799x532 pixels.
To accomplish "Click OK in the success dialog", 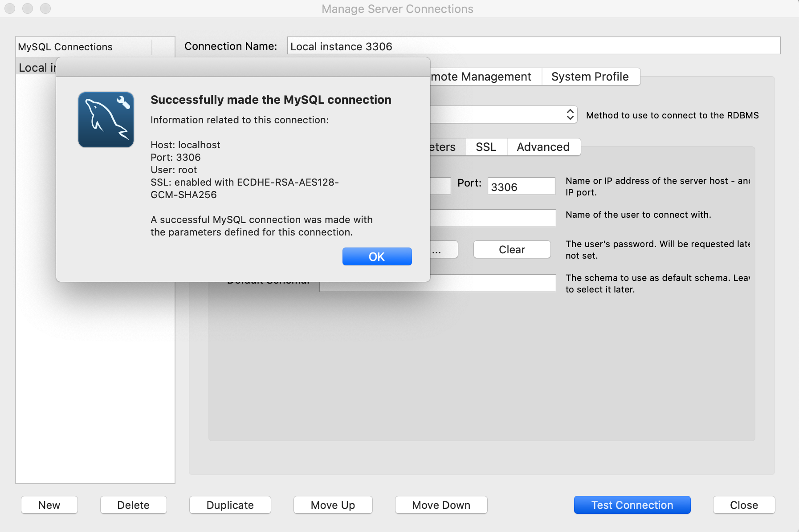I will [x=377, y=256].
